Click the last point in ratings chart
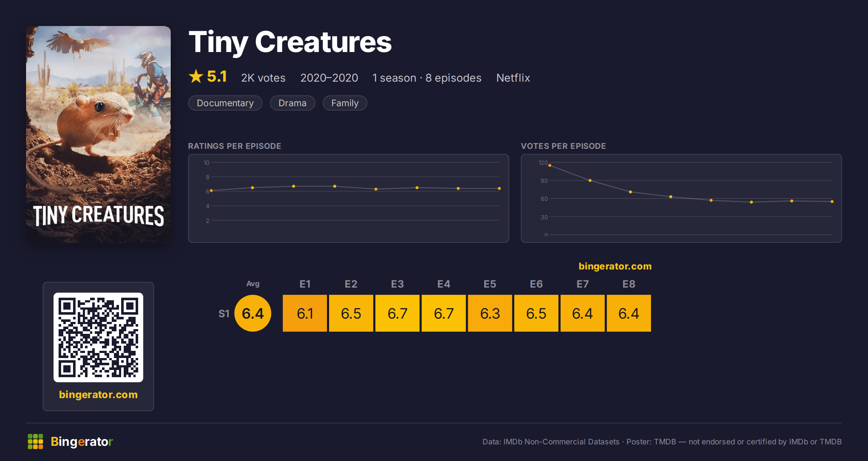868x461 pixels. 499,189
